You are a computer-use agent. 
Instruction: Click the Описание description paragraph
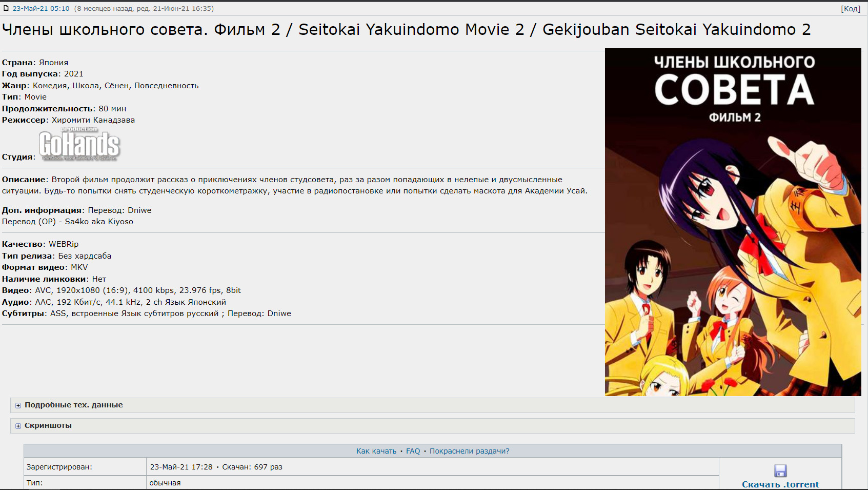(x=295, y=185)
